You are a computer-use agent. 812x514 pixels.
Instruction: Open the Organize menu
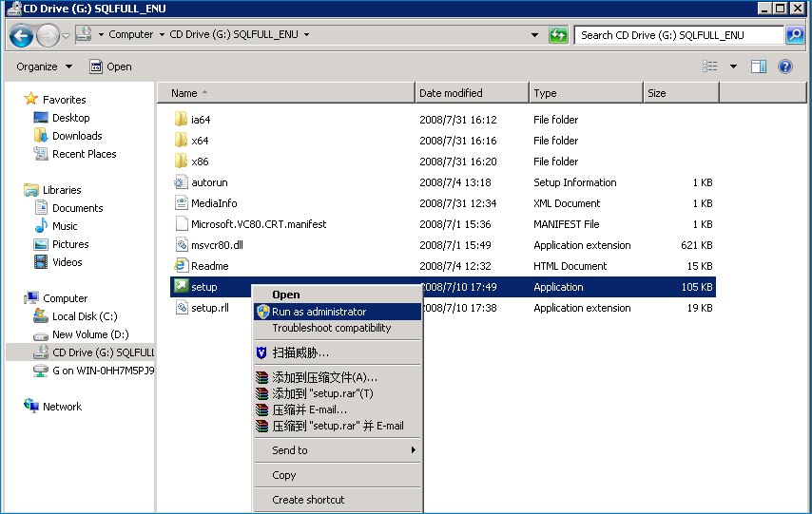pos(44,67)
